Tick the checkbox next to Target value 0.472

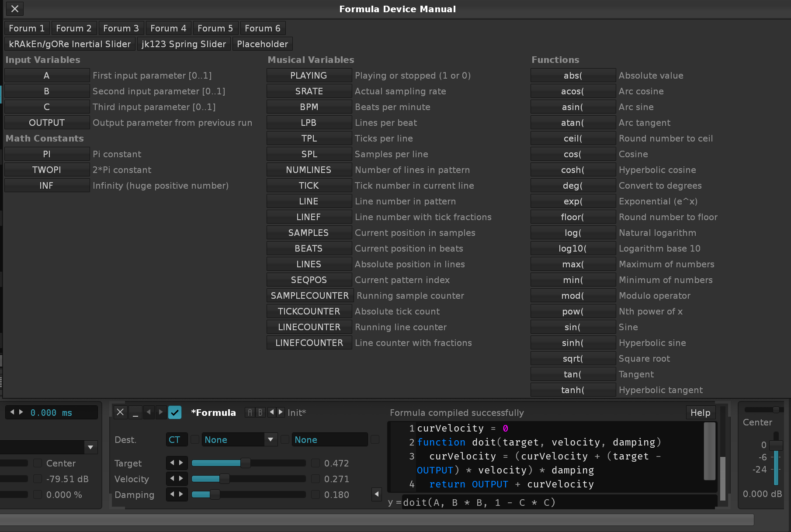click(315, 463)
